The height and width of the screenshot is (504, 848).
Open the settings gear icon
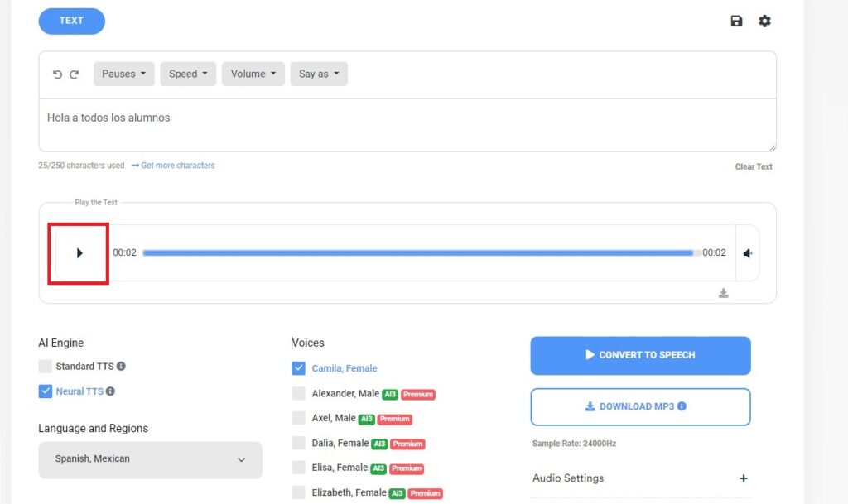tap(764, 22)
